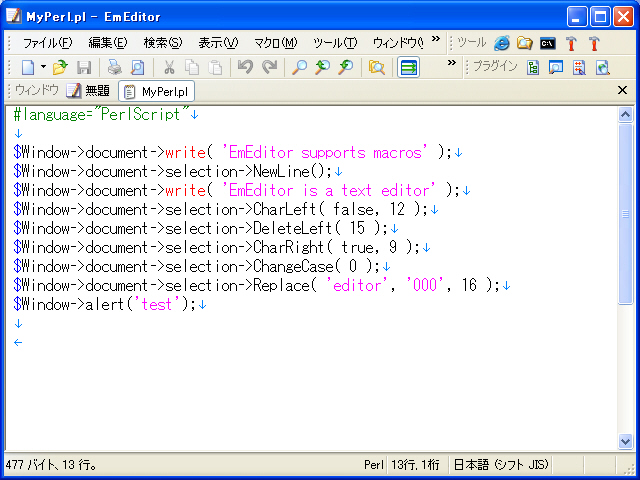Open the 検索(S) menu

[163, 43]
